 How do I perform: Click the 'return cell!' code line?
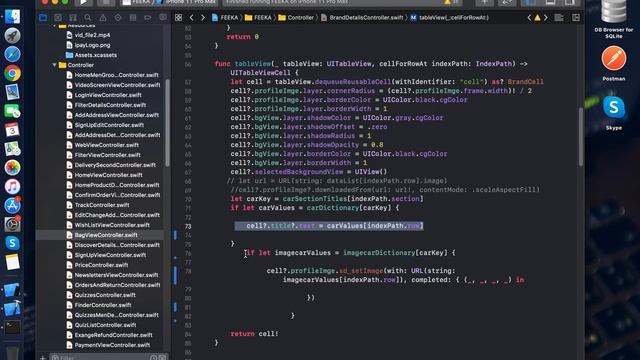[254, 333]
